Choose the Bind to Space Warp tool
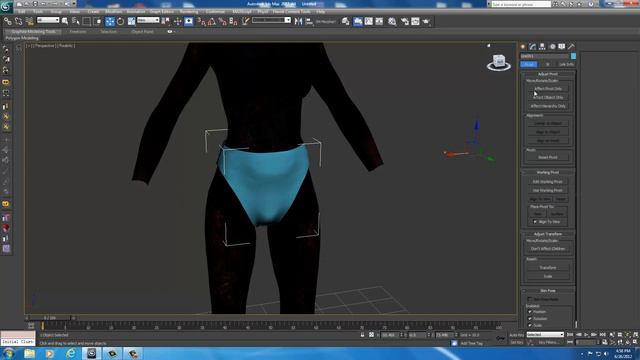 pos(29,21)
